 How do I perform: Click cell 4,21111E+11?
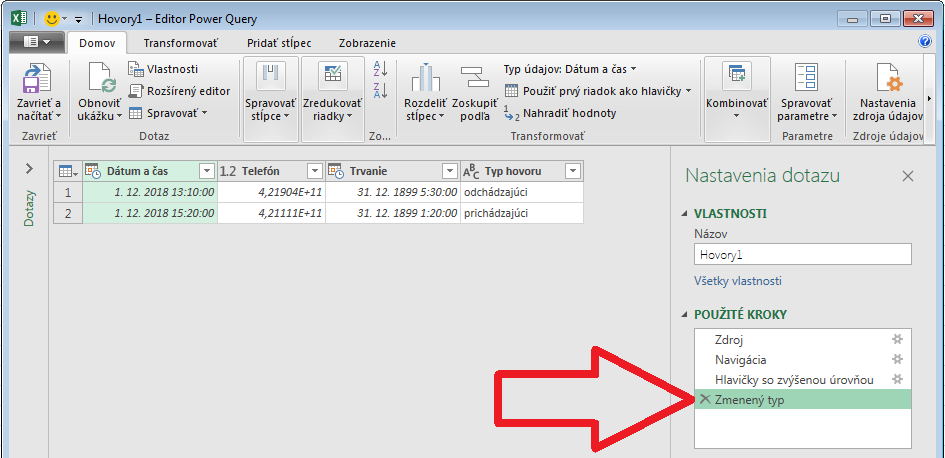click(x=272, y=213)
